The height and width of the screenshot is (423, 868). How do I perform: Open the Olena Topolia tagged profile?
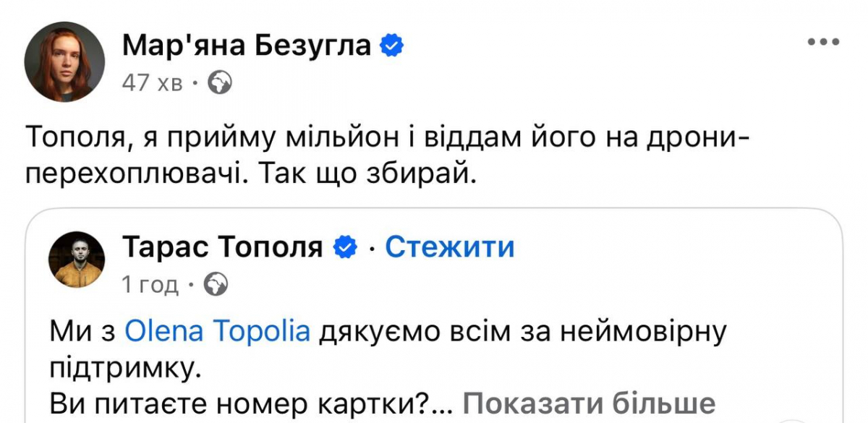(x=218, y=332)
